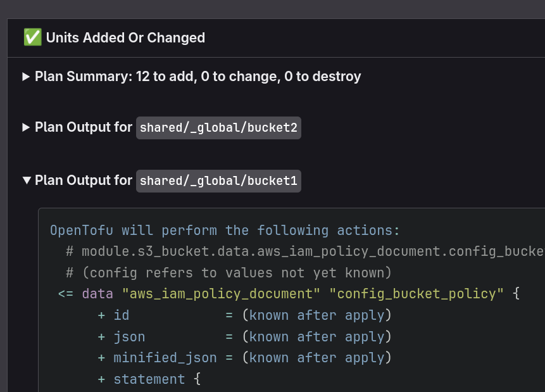
Task: Click Plan Output for text above bucket1
Action: (x=84, y=180)
